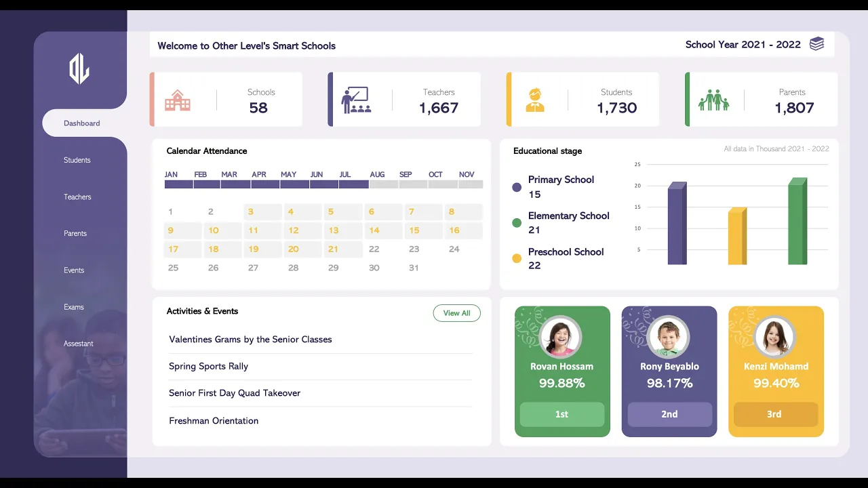Open Senior First Day Quad Takeover event
This screenshot has height=488, width=868.
(x=235, y=393)
